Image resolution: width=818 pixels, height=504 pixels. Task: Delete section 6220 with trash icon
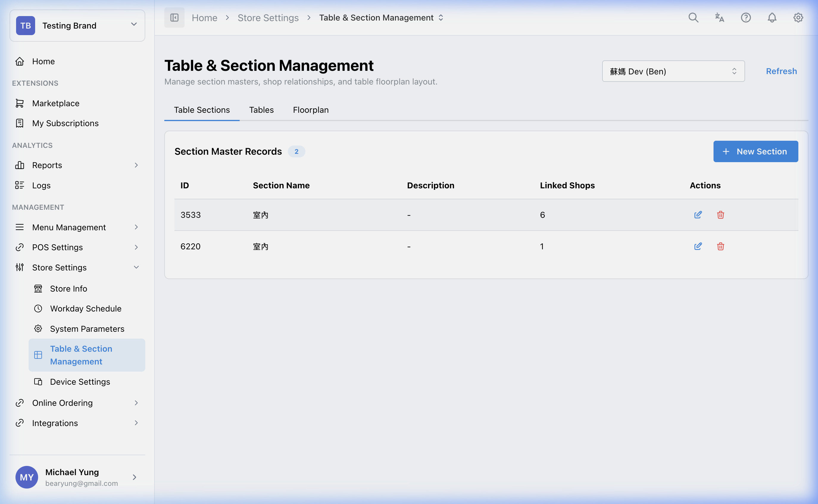coord(720,246)
